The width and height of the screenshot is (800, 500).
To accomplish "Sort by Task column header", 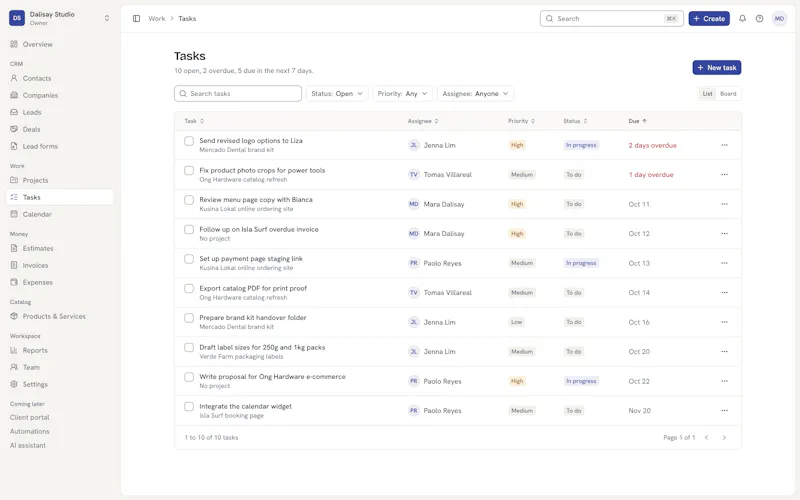I will point(194,121).
